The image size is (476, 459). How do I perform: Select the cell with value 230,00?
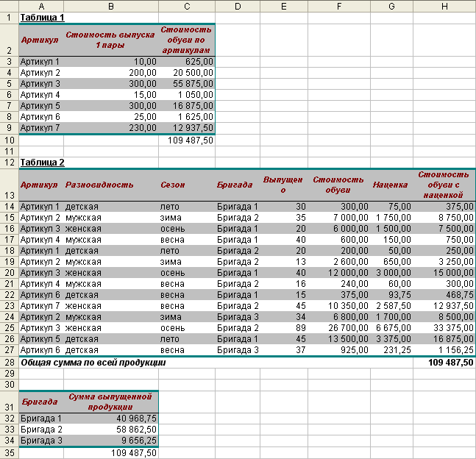[x=111, y=128]
